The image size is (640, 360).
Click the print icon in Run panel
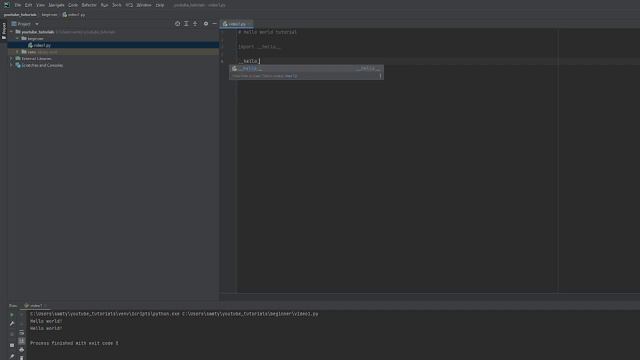22,350
